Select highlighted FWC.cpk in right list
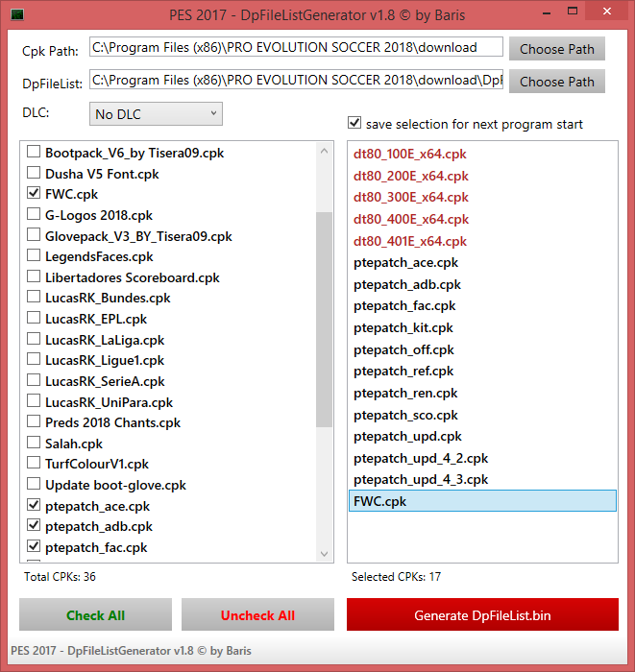The width and height of the screenshot is (635, 672). point(482,500)
